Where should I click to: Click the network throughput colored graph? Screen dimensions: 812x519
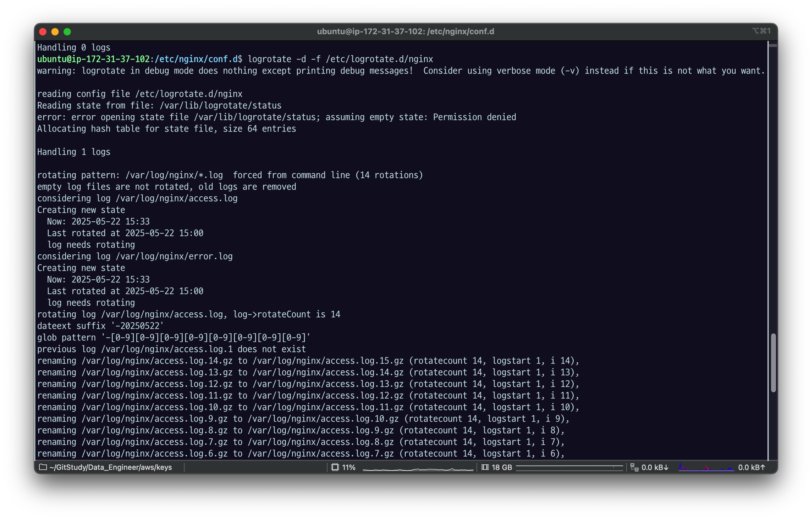pyautogui.click(x=706, y=468)
